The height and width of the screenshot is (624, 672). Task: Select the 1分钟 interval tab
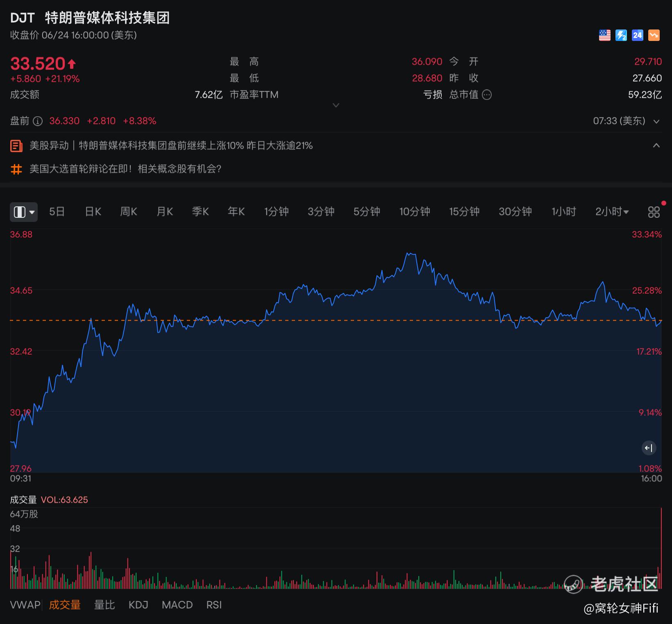(276, 212)
